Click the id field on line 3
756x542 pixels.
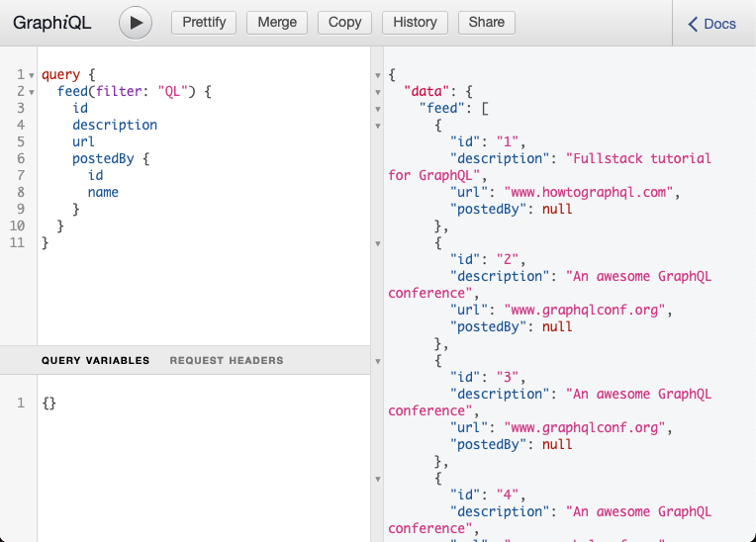80,108
